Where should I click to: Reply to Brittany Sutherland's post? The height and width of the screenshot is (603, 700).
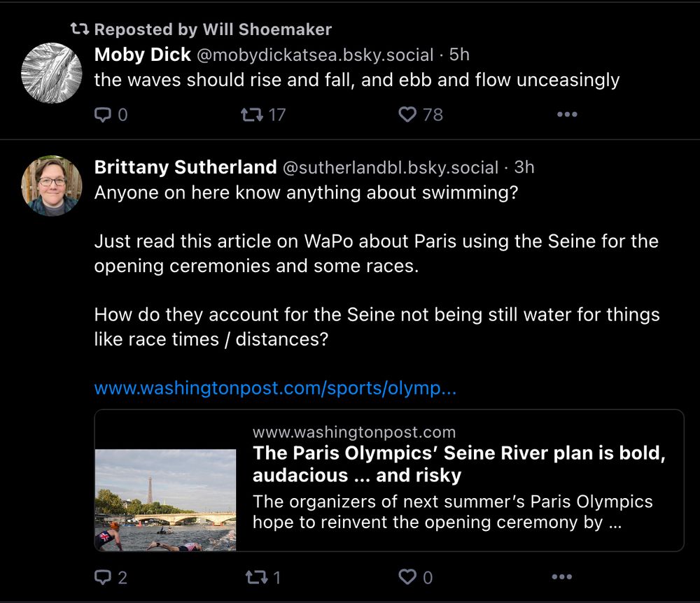pos(103,577)
